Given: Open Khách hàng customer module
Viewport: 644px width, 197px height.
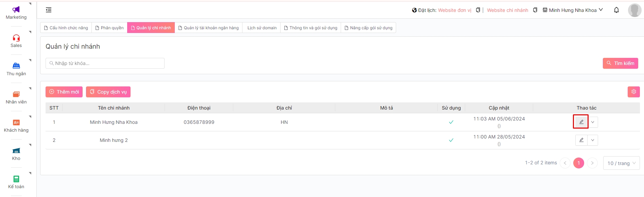Looking at the screenshot, I should click(16, 125).
